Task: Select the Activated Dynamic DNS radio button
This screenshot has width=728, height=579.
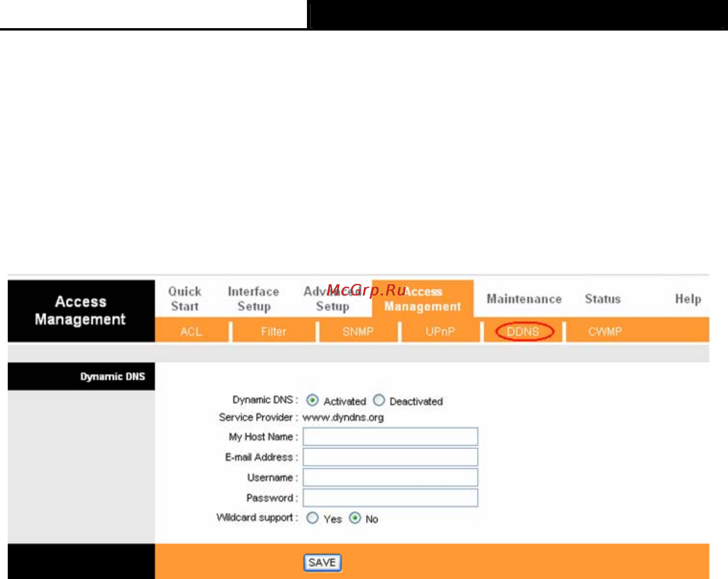Action: click(312, 400)
